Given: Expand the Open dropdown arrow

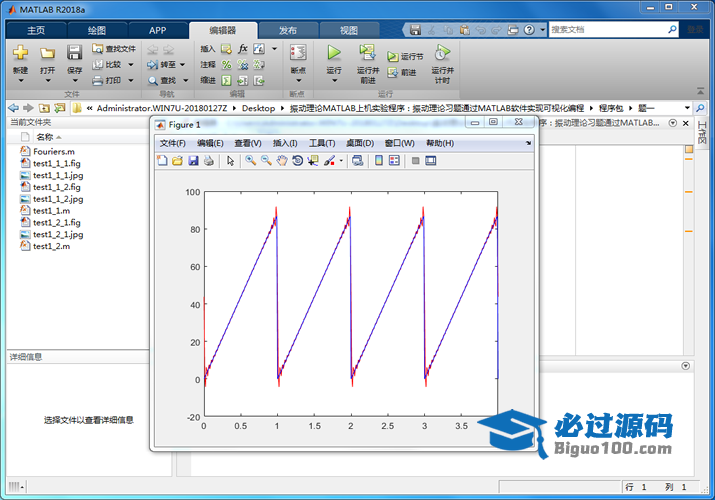Looking at the screenshot, I should pos(47,81).
